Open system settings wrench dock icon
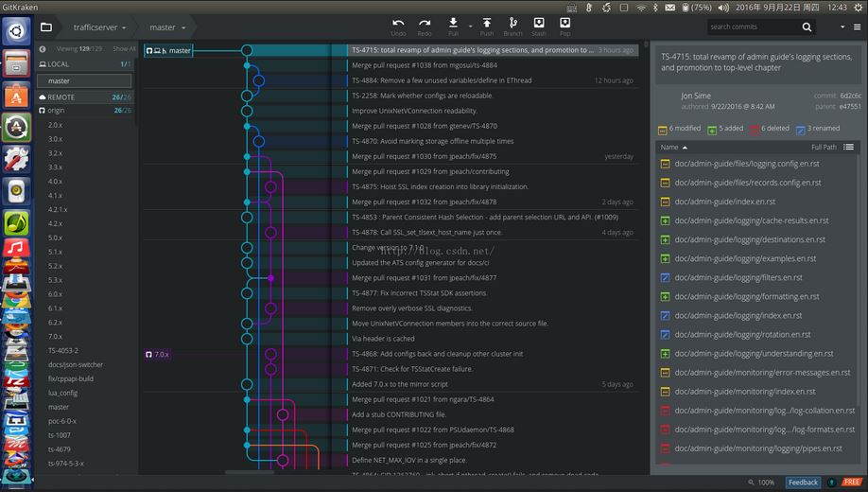This screenshot has width=868, height=492. pyautogui.click(x=16, y=159)
